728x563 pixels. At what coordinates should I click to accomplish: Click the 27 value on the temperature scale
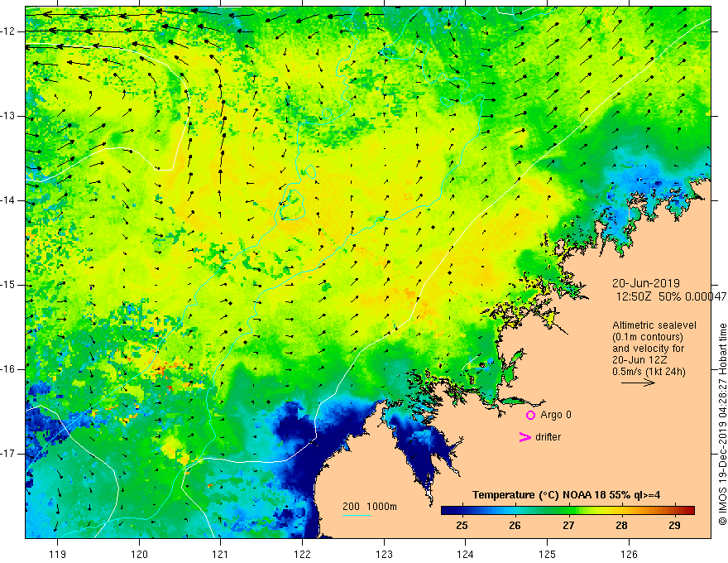(568, 526)
